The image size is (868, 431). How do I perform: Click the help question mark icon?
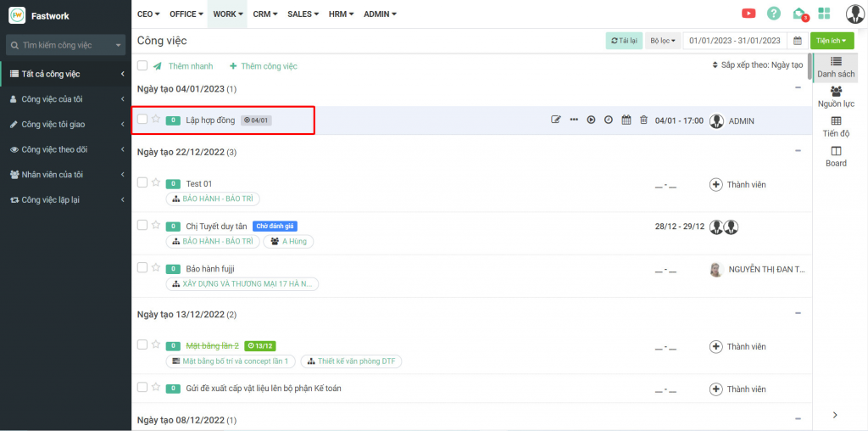tap(773, 14)
